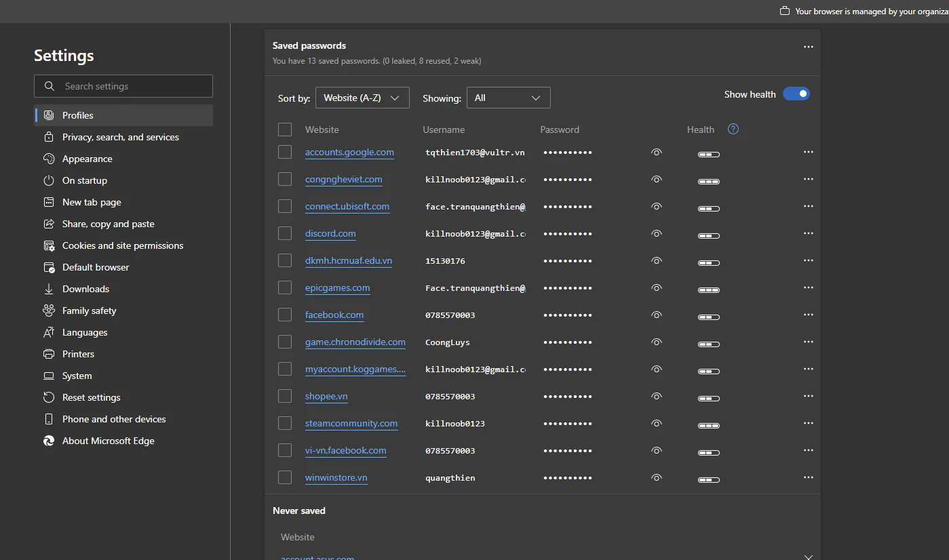Screen dimensions: 949x560
Task: Open the Sort by Website (A-Z) dropdown
Action: click(363, 98)
